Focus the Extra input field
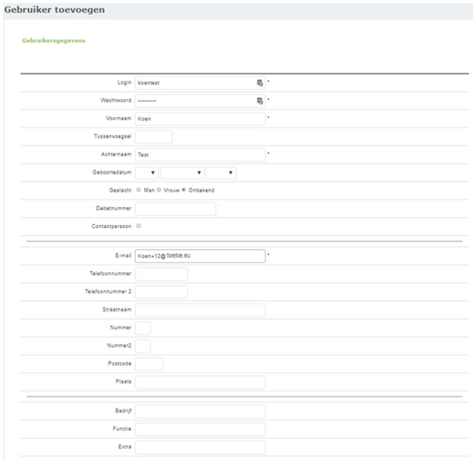476x464 pixels. tap(200, 447)
